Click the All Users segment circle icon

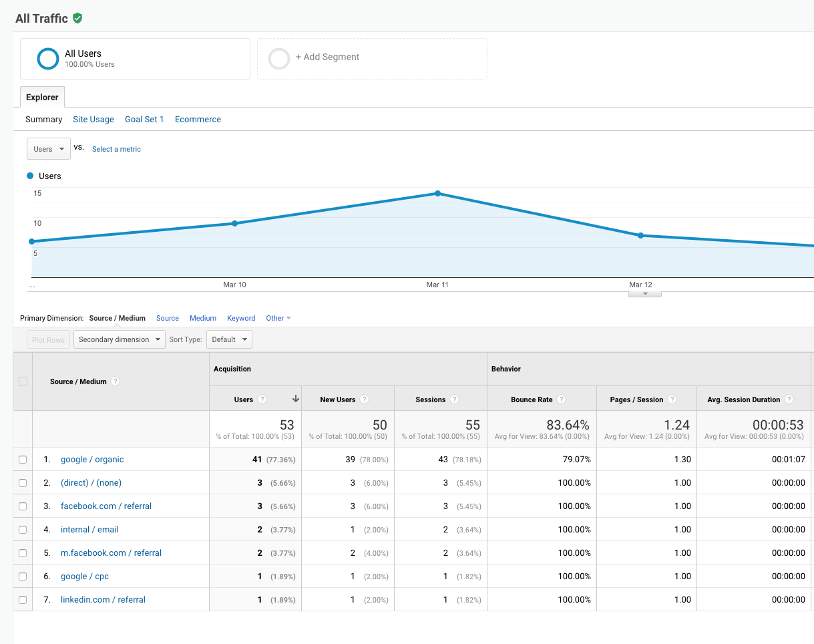(x=47, y=58)
